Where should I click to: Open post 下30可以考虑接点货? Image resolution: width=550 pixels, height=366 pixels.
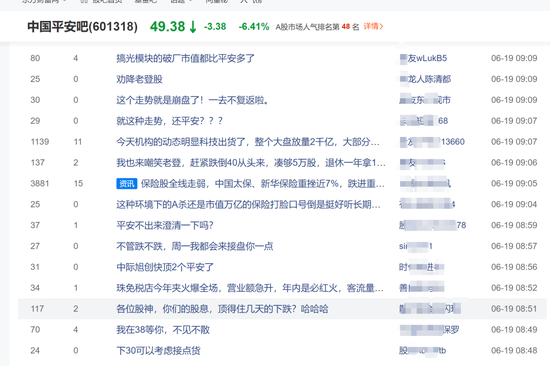coord(158,351)
